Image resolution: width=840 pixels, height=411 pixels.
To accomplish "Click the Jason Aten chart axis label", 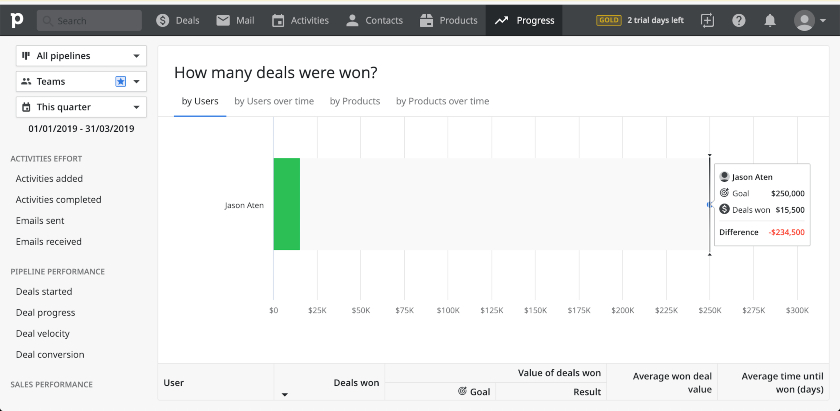I will click(x=244, y=205).
